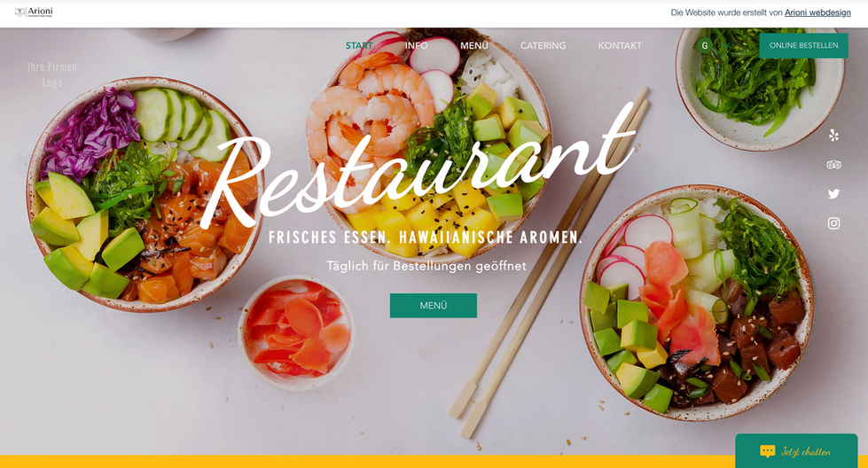Image resolution: width=868 pixels, height=468 pixels.
Task: Open the CATERING page
Action: point(543,45)
